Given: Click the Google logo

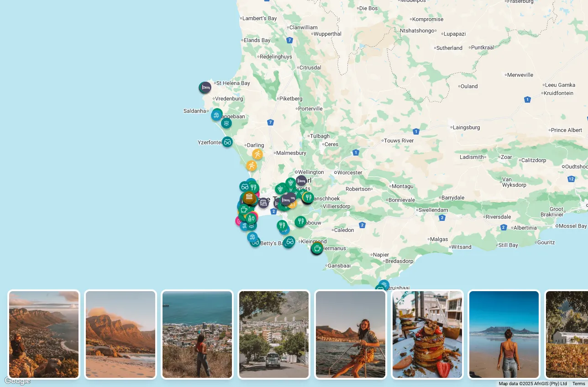Looking at the screenshot, I should click(x=17, y=381).
